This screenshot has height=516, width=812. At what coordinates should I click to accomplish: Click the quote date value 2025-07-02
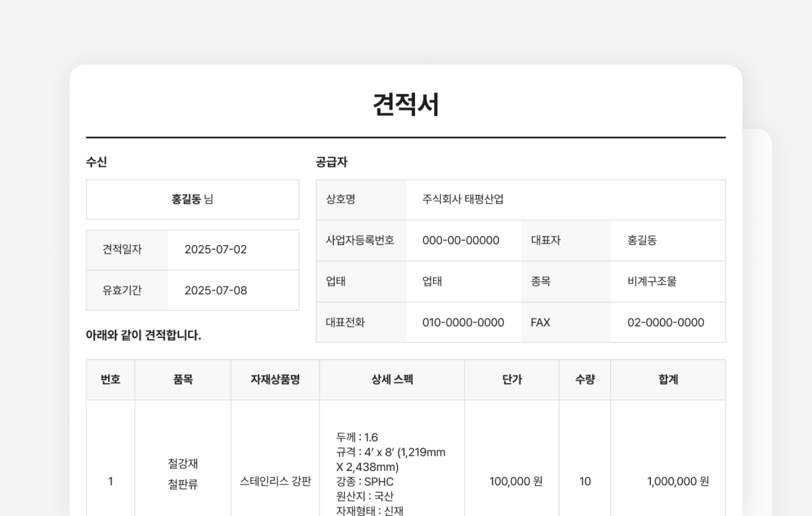click(216, 250)
